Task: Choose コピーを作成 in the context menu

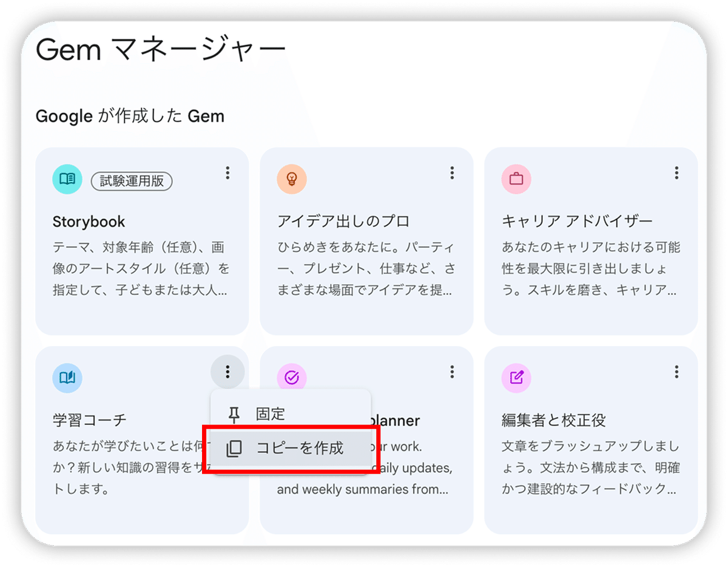Action: click(291, 449)
